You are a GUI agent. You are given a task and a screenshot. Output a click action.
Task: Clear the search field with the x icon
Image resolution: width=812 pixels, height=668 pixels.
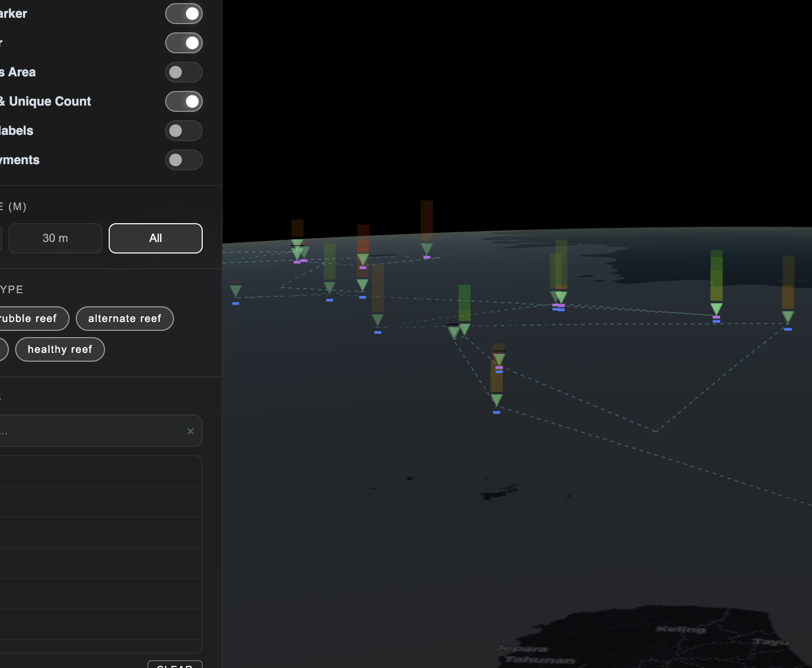[x=190, y=431]
